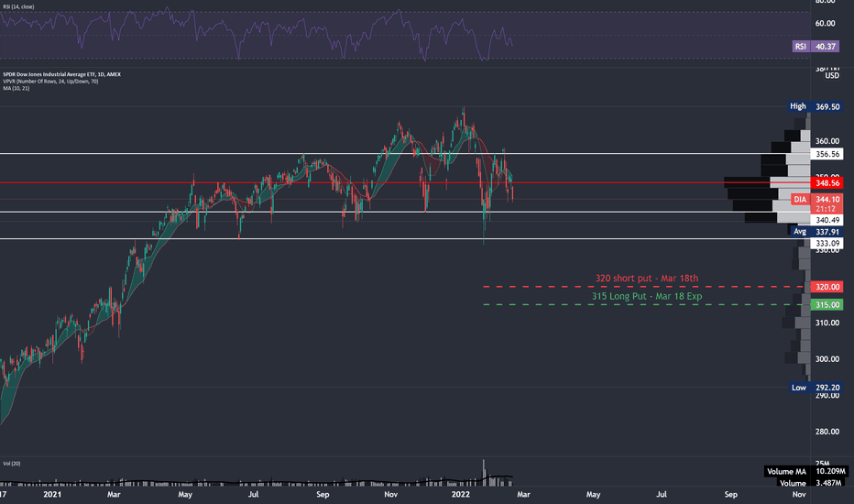
Task: Click the High 369.50 price label
Action: click(816, 106)
